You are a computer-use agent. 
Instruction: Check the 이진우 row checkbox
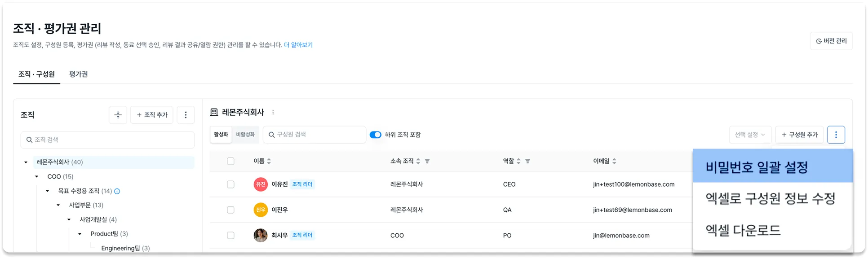(x=230, y=210)
